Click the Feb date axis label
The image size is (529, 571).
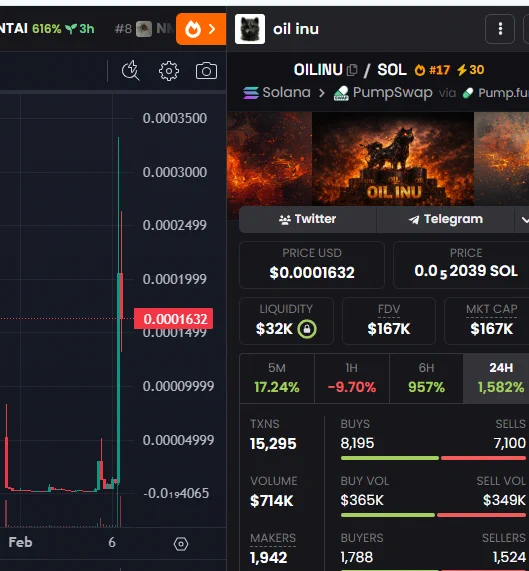(x=20, y=542)
